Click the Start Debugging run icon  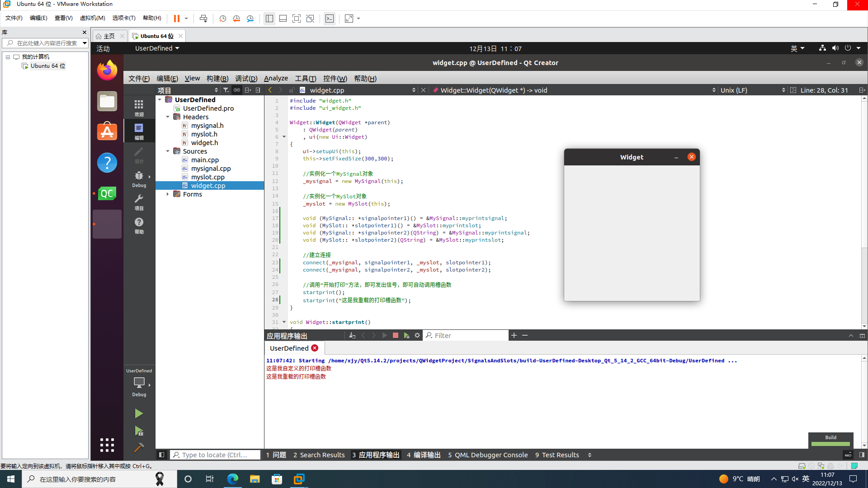pos(139,431)
